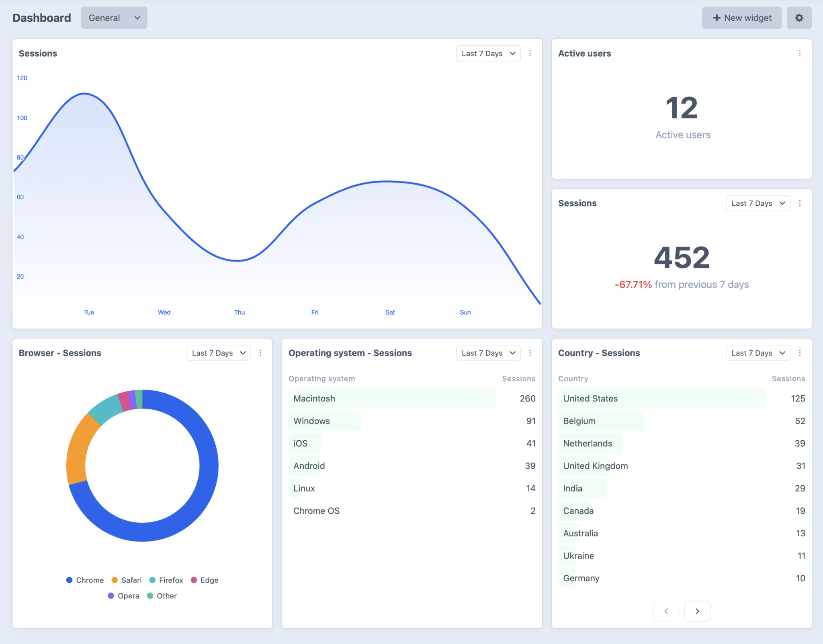Open Last 7 Days dropdown on Sessions chart

pos(488,53)
